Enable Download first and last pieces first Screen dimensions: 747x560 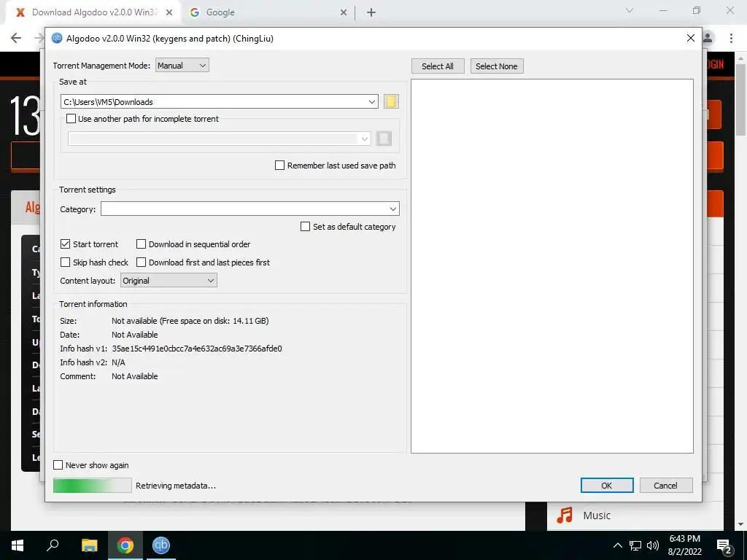tap(141, 262)
